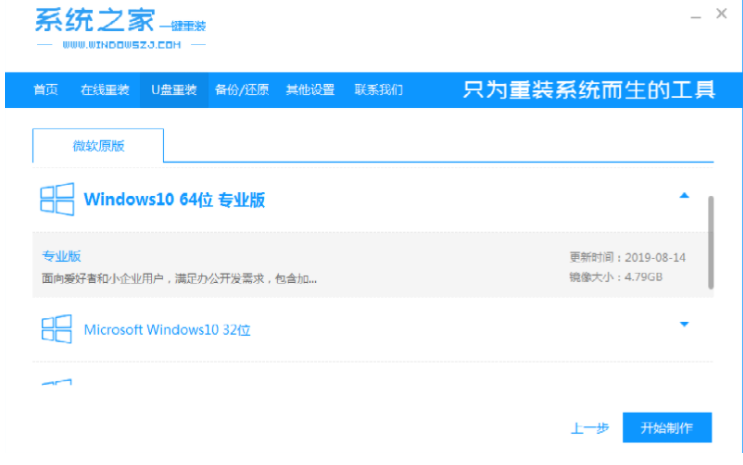Switch to 在线重装 tab
Image resolution: width=743 pixels, height=465 pixels.
click(105, 90)
